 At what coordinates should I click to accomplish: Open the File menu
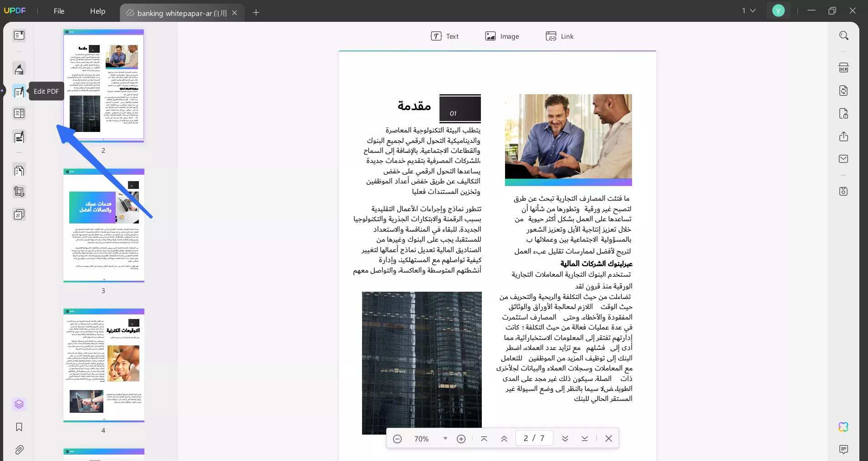[58, 11]
